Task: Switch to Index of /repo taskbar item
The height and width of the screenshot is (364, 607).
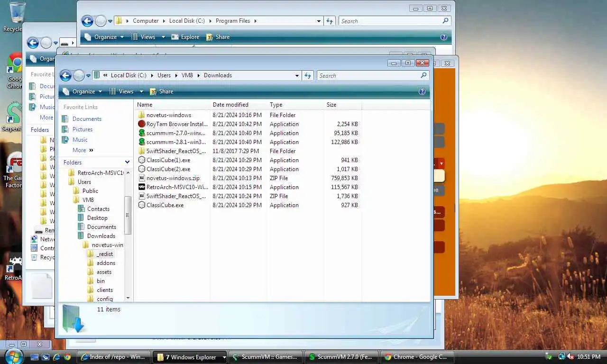Action: click(x=114, y=357)
